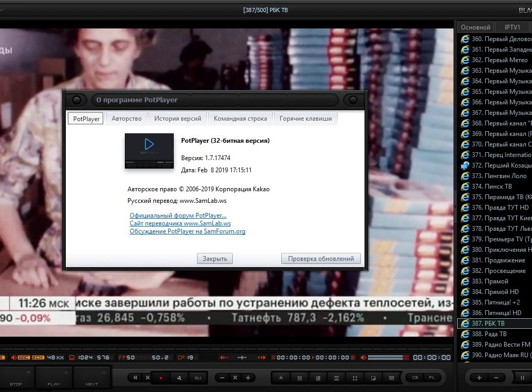The width and height of the screenshot is (532, 392).
Task: Click the speed-up playback arrows
Action: click(261, 357)
